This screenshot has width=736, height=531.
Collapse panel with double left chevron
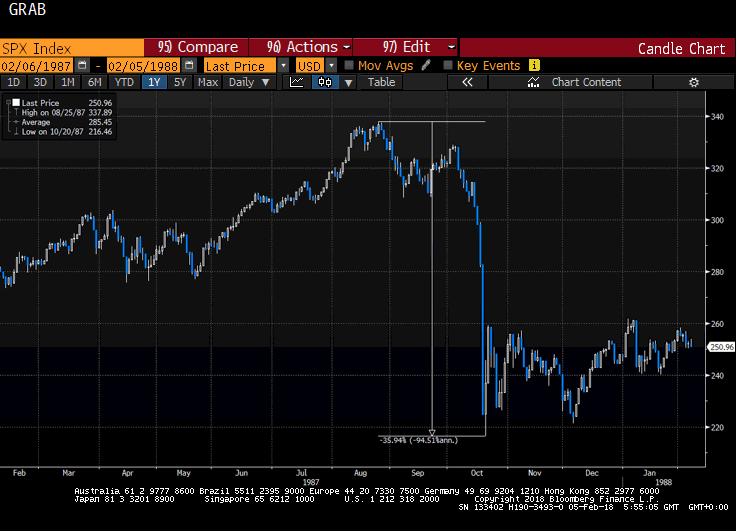tap(467, 82)
